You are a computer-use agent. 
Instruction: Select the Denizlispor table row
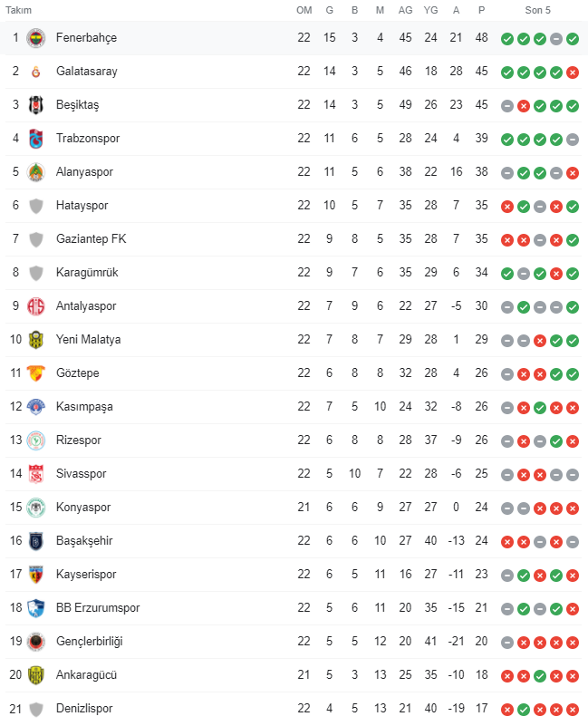point(294,709)
